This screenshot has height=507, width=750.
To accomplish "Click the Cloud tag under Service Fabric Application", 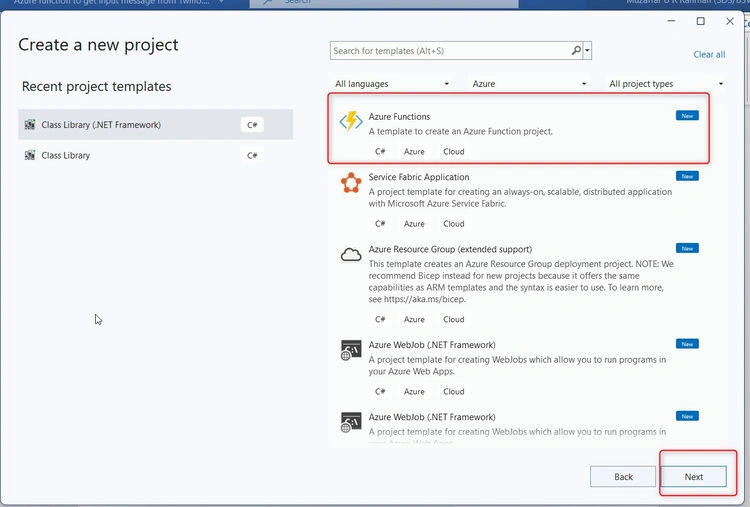I will [x=454, y=224].
